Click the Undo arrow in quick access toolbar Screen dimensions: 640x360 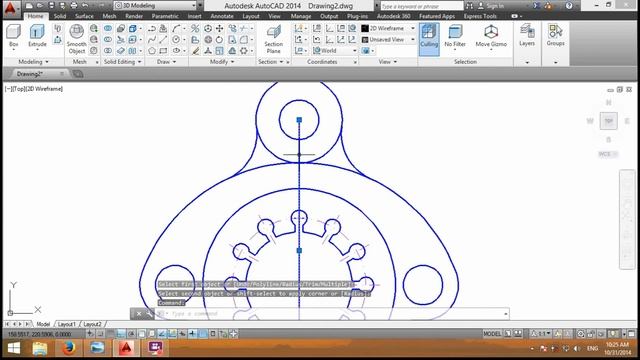pyautogui.click(x=85, y=5)
